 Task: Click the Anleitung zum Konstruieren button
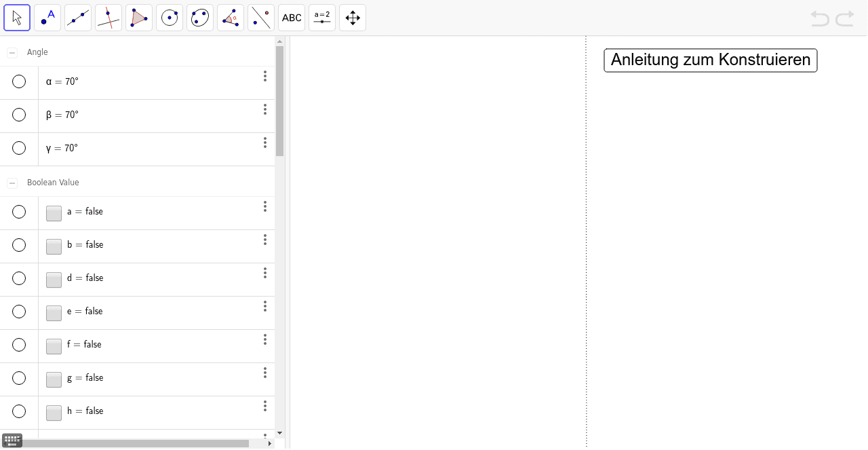coord(711,60)
